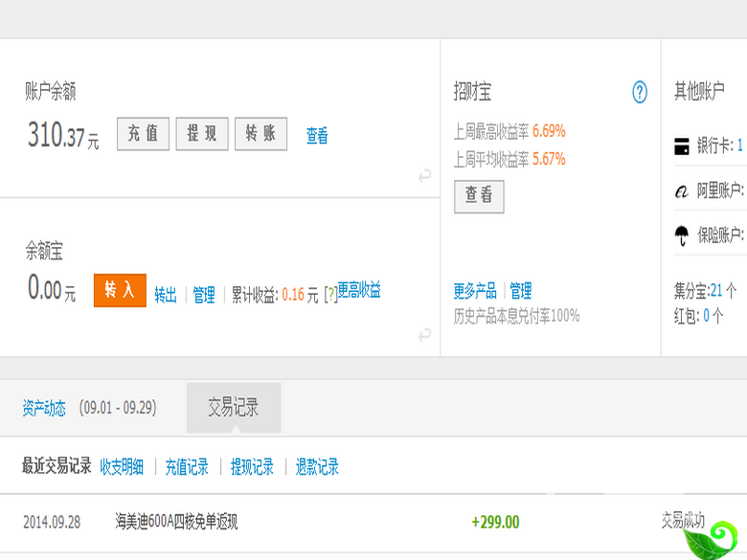The width and height of the screenshot is (747, 560).
Task: Open the 收支明细 link
Action: coord(122,467)
